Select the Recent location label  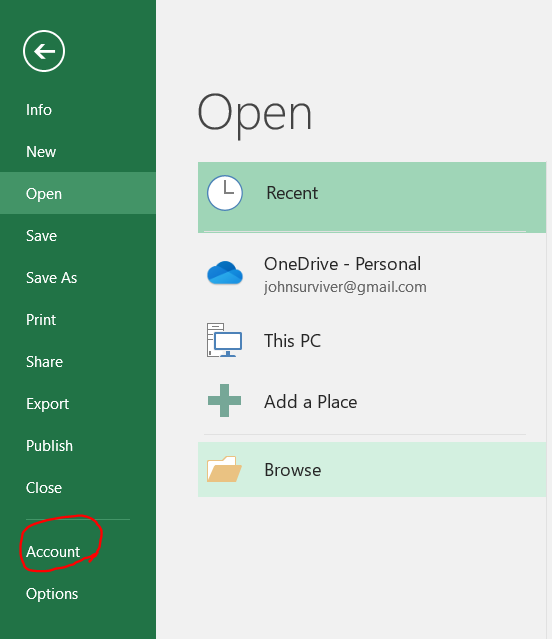(x=292, y=193)
